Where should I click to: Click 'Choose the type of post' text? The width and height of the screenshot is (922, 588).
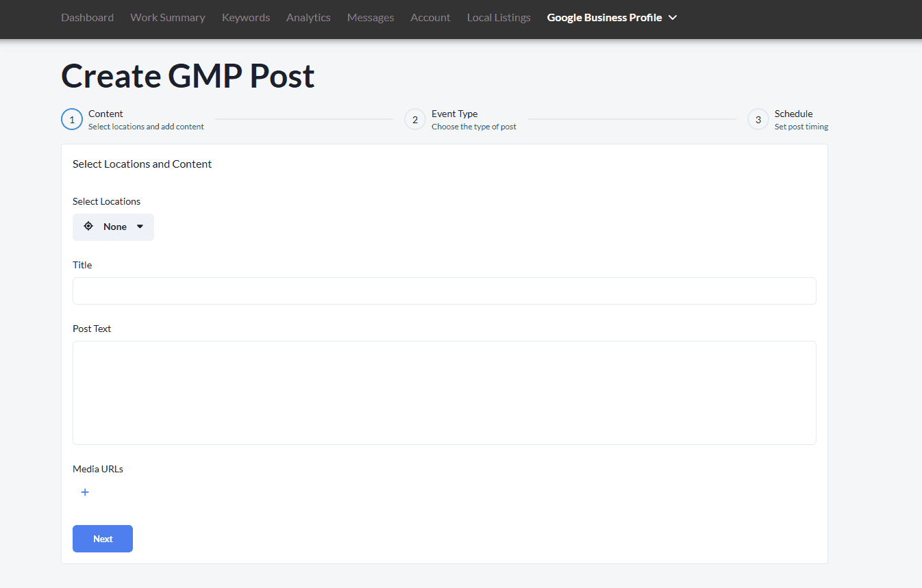pos(474,127)
